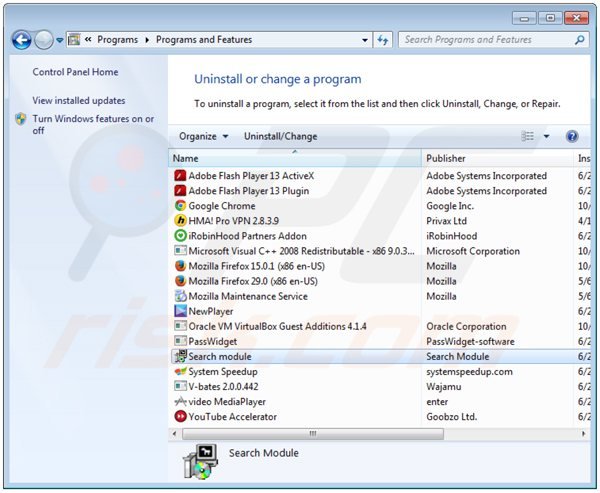Click publisher cell Oracle Corporation

(x=466, y=326)
